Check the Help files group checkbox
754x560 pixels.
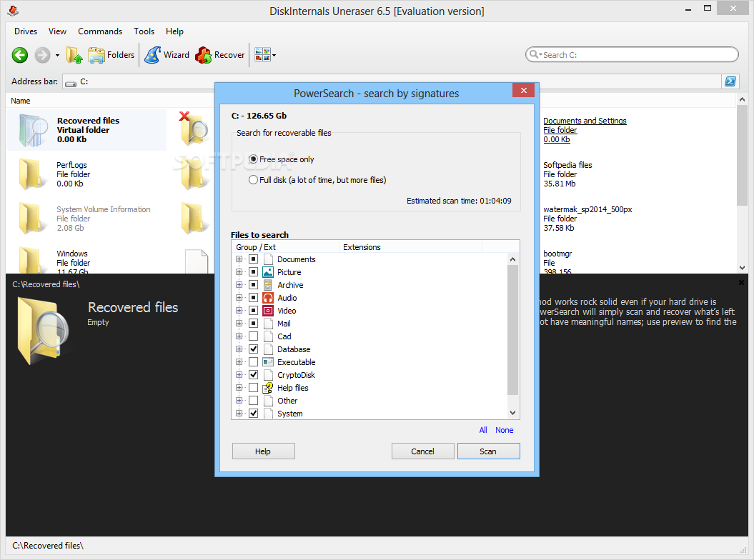tap(254, 387)
